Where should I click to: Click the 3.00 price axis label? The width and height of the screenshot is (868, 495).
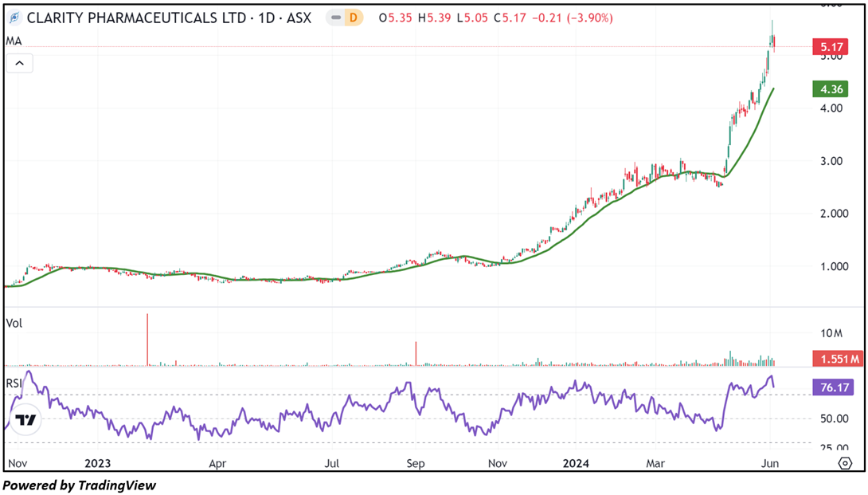831,161
